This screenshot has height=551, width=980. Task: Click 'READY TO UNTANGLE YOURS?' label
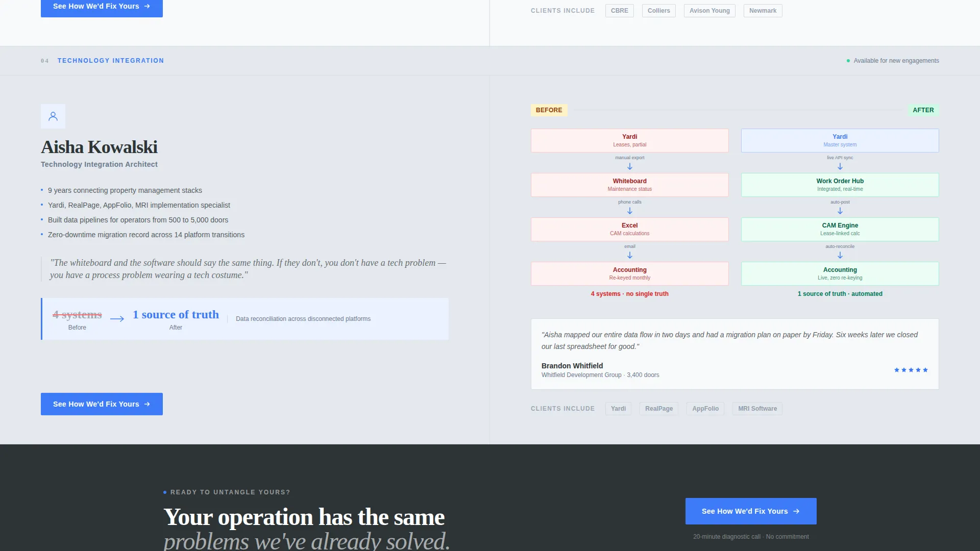point(230,492)
